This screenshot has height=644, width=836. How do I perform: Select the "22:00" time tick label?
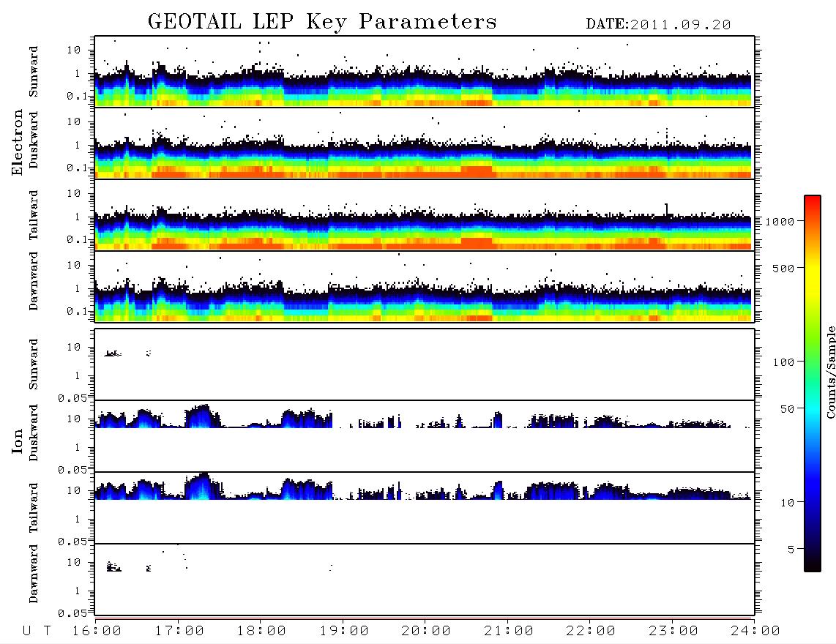point(591,632)
